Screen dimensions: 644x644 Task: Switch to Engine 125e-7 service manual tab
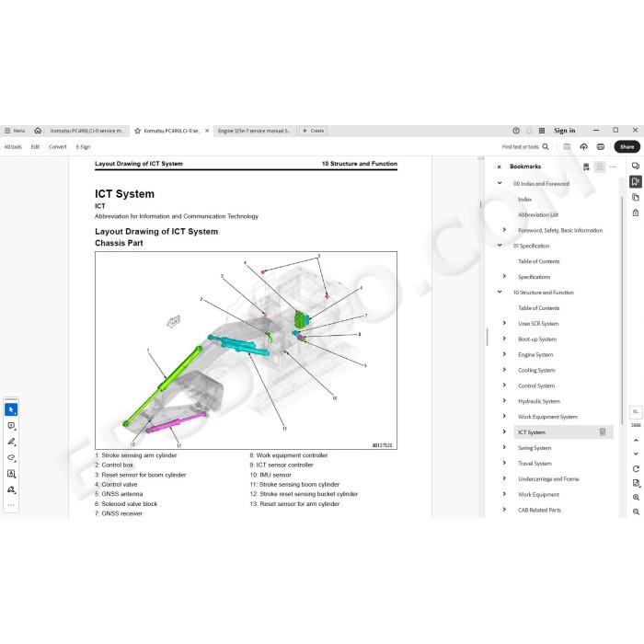coord(254,131)
